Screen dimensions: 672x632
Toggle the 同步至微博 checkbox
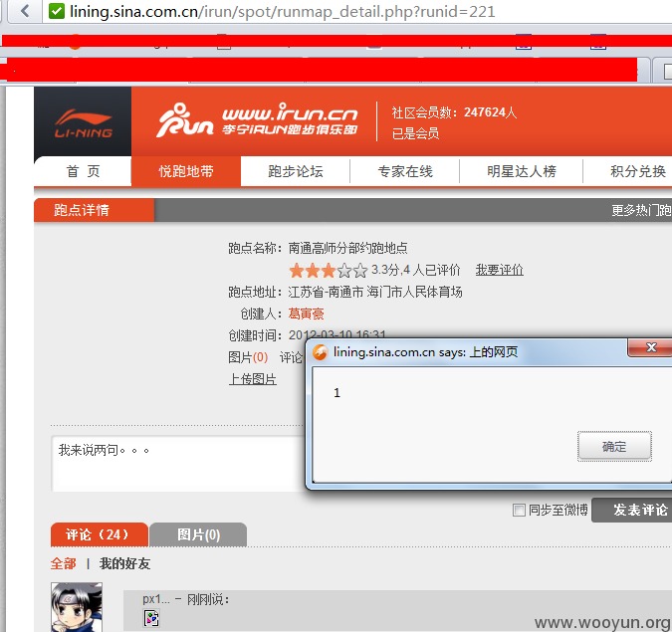click(519, 510)
